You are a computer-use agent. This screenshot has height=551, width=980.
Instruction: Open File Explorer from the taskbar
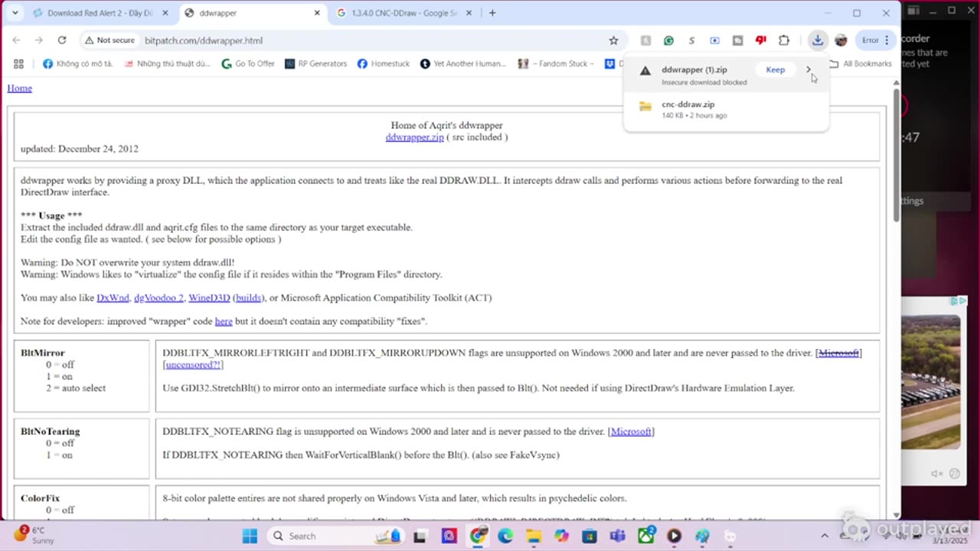(534, 536)
